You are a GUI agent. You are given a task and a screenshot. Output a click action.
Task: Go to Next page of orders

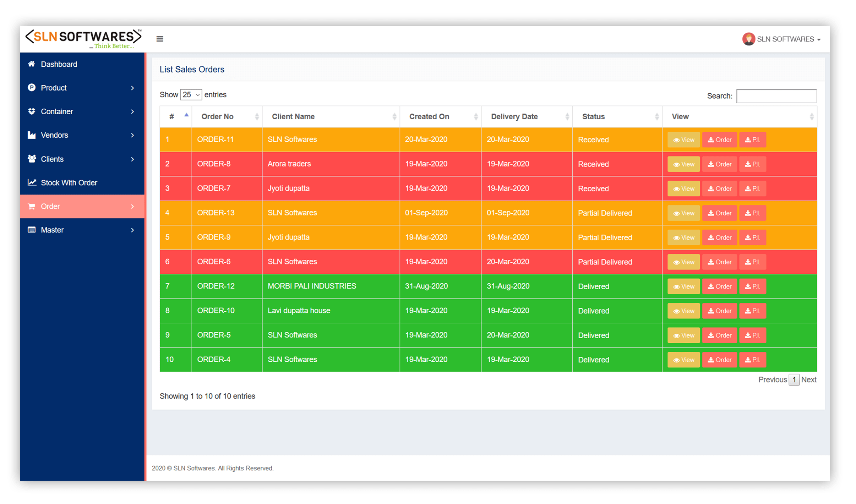(809, 379)
